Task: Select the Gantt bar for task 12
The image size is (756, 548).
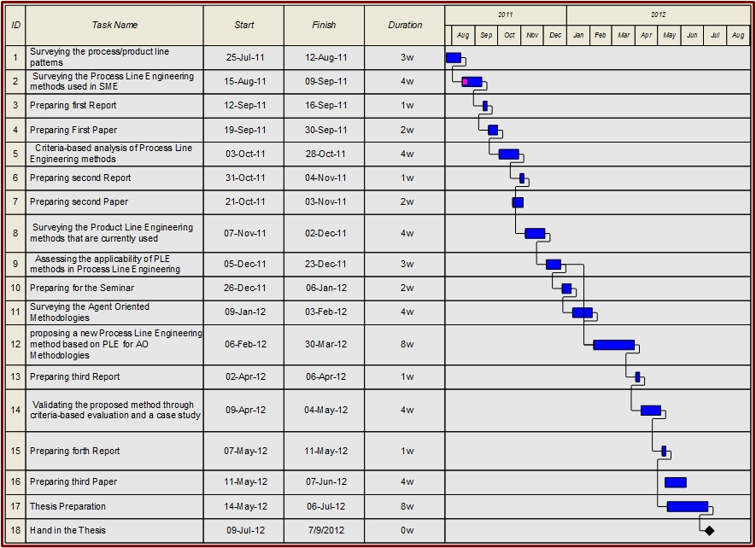Action: click(x=613, y=345)
